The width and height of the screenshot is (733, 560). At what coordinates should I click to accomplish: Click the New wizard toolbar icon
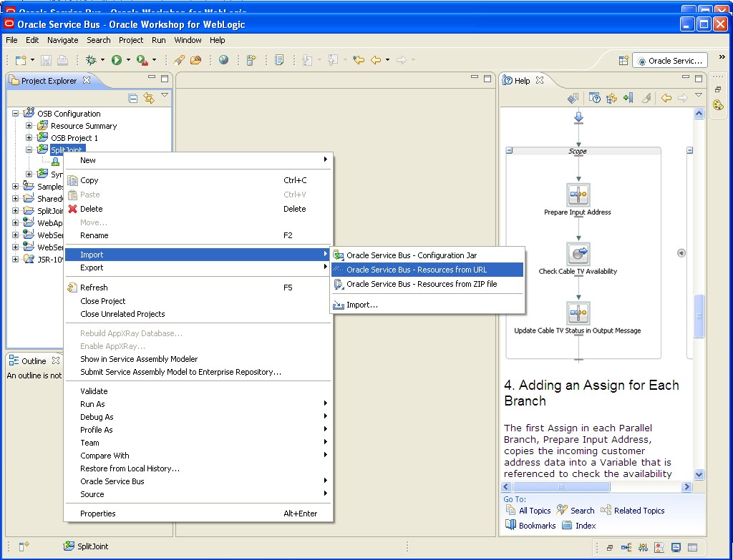[21, 60]
